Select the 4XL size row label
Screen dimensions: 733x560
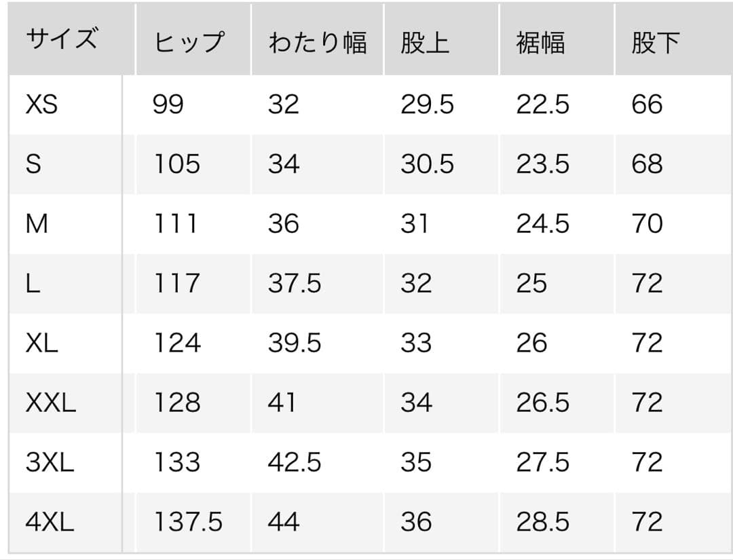(x=50, y=522)
